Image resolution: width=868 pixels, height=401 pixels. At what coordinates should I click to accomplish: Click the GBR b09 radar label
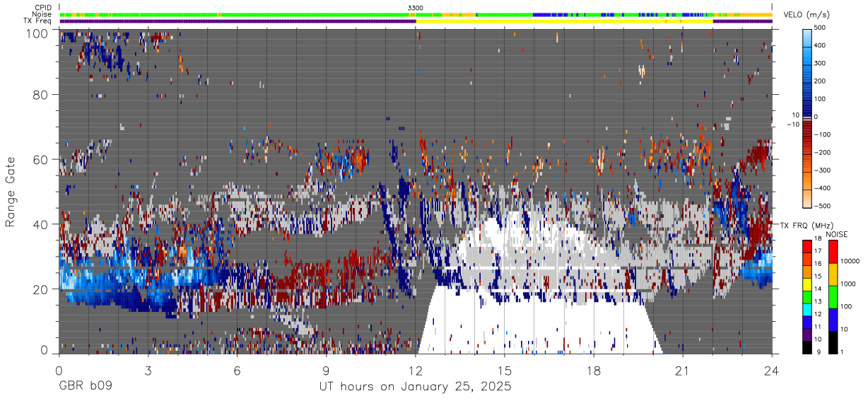pyautogui.click(x=85, y=387)
